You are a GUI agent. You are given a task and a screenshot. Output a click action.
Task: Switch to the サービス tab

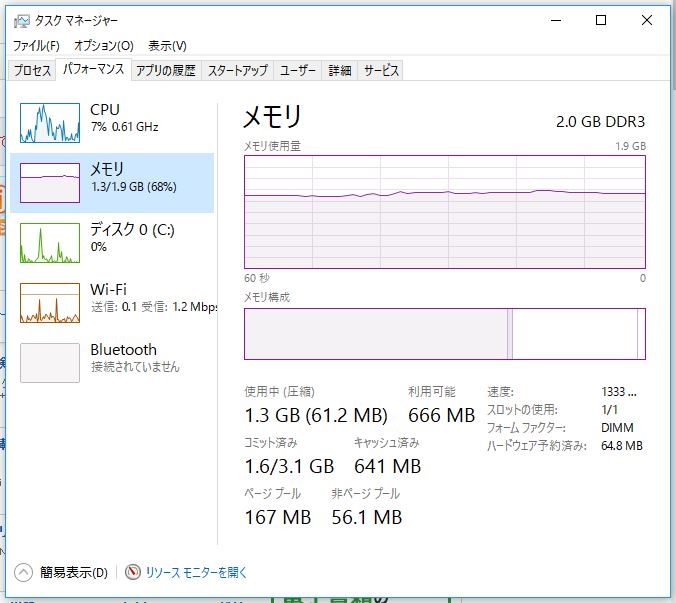click(x=381, y=70)
